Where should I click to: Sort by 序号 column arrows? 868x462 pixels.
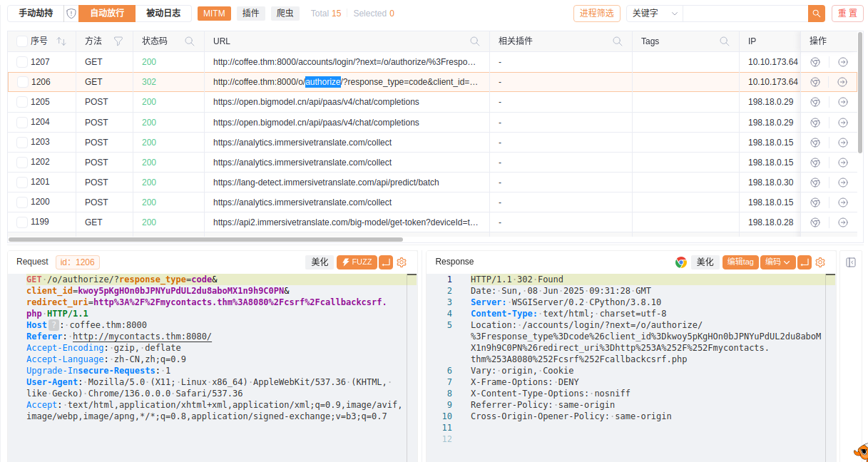pyautogui.click(x=61, y=41)
